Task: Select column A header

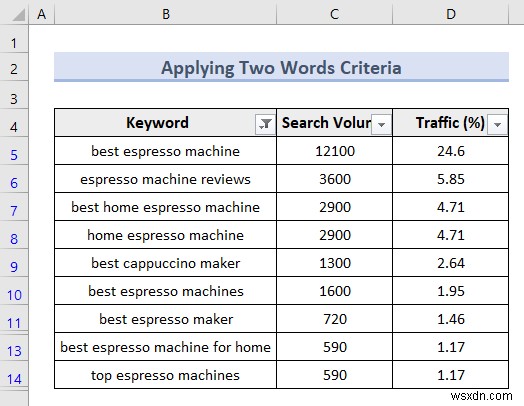Action: (x=42, y=14)
